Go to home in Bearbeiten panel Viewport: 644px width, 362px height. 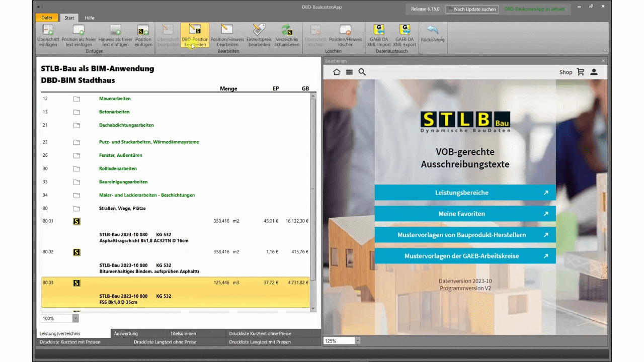click(x=337, y=72)
